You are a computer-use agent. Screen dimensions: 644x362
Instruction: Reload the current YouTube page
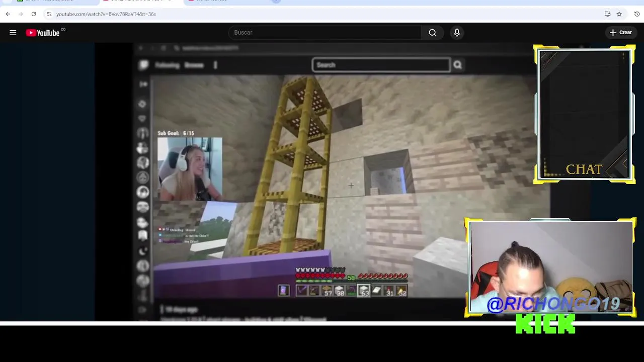pos(34,14)
